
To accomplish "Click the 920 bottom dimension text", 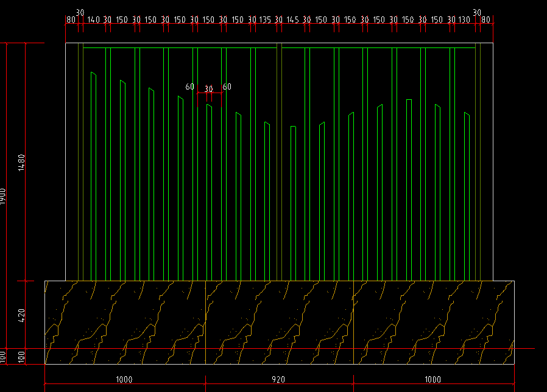I will pyautogui.click(x=278, y=379).
